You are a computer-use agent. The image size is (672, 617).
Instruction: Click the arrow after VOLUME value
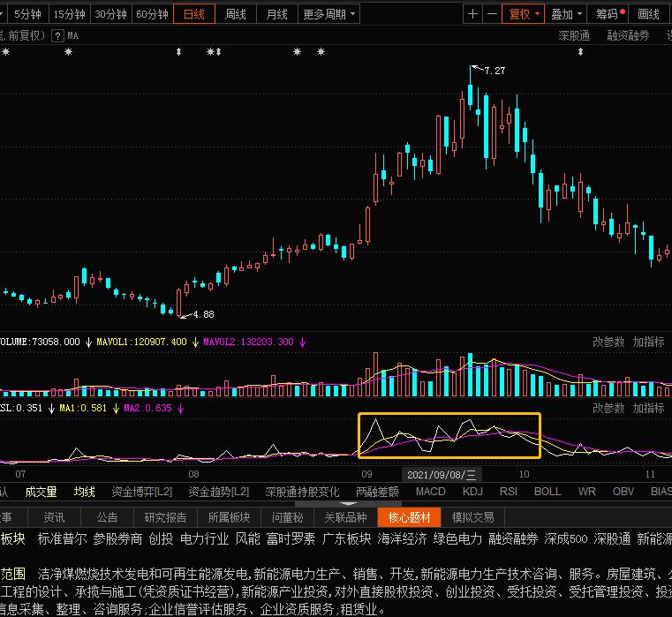(88, 342)
